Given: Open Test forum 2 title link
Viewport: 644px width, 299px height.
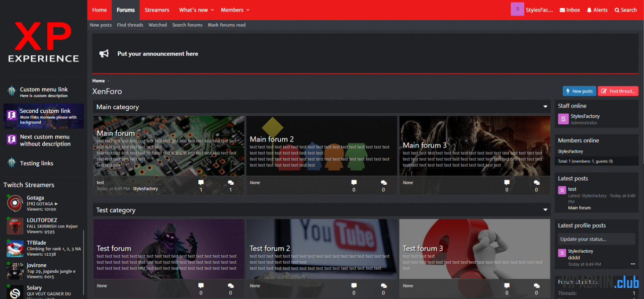Looking at the screenshot, I should point(270,249).
